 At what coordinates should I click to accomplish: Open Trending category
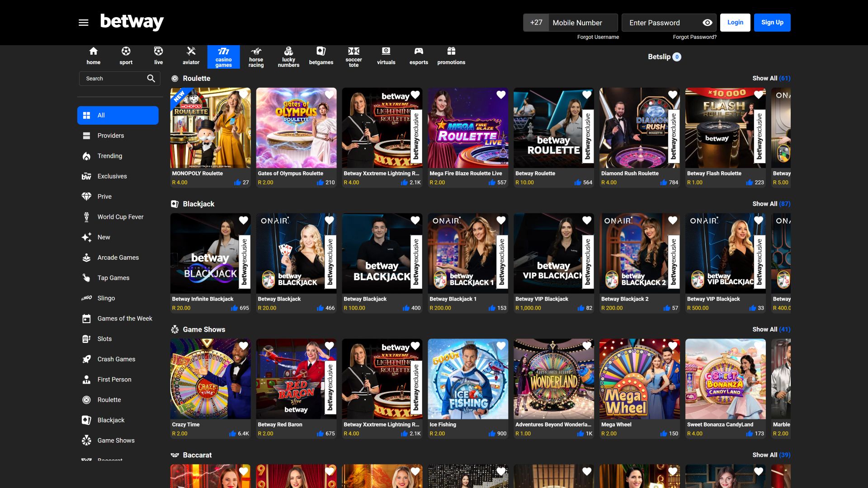click(x=118, y=156)
